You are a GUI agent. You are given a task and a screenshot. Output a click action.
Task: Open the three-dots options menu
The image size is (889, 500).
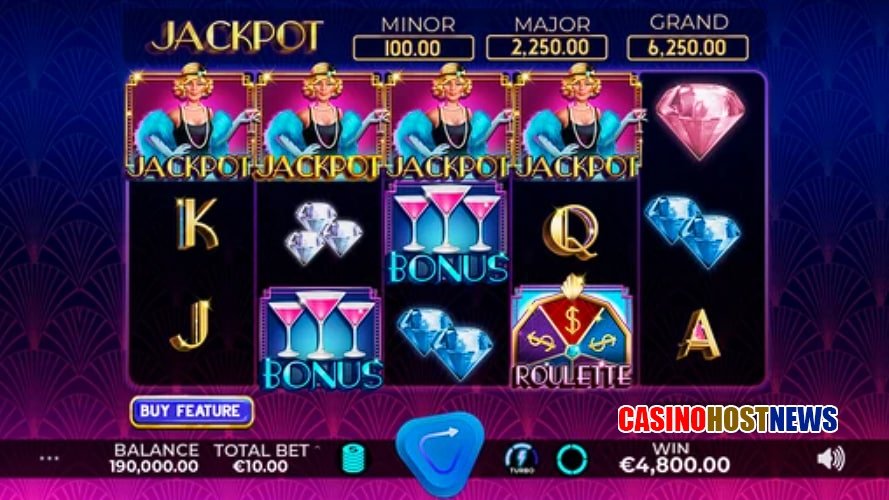tap(49, 458)
